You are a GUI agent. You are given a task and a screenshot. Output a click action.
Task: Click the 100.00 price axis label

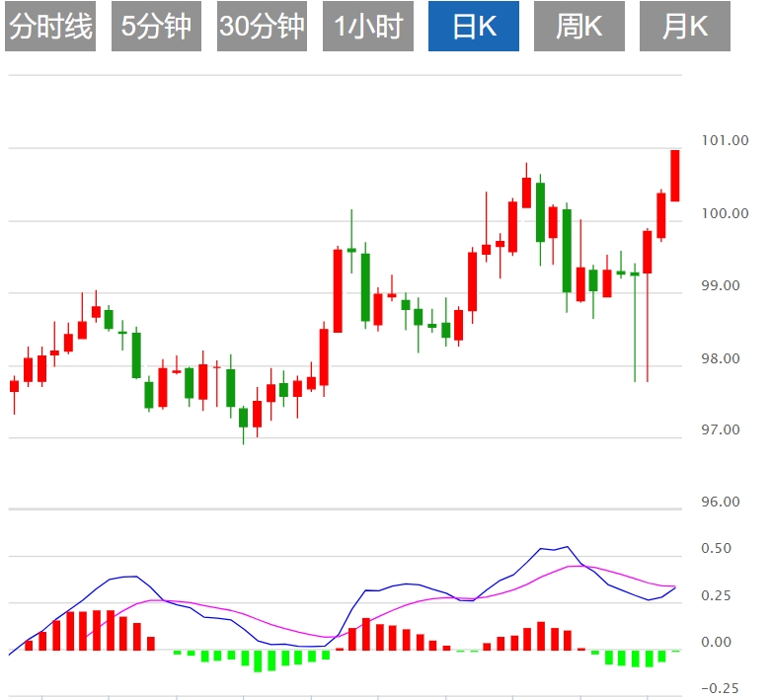[x=725, y=213]
